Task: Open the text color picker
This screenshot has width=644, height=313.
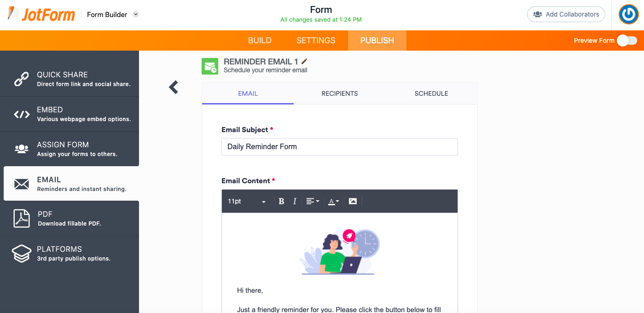Action: pos(333,201)
